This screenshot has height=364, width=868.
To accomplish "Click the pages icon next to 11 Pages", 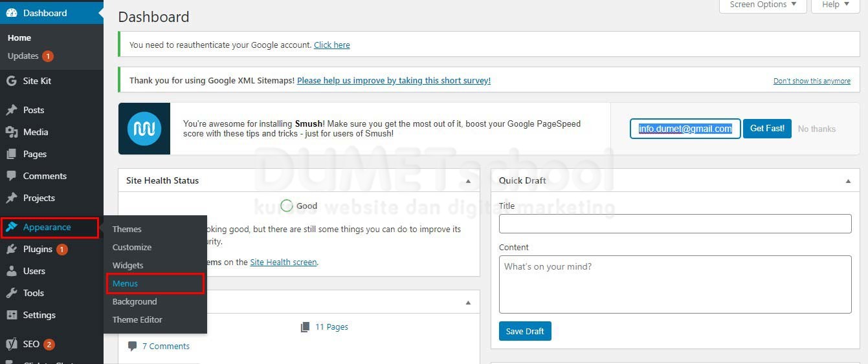I will pyautogui.click(x=306, y=327).
